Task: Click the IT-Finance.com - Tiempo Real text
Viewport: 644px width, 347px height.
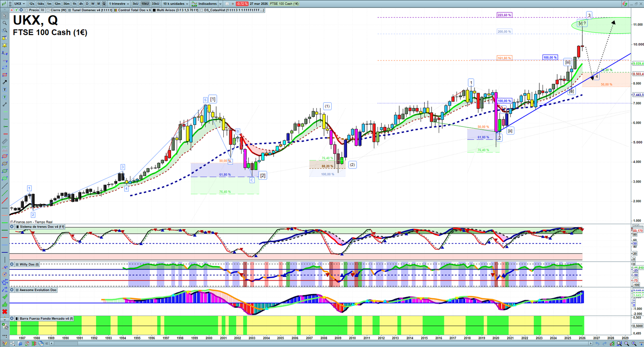Action: click(x=31, y=222)
